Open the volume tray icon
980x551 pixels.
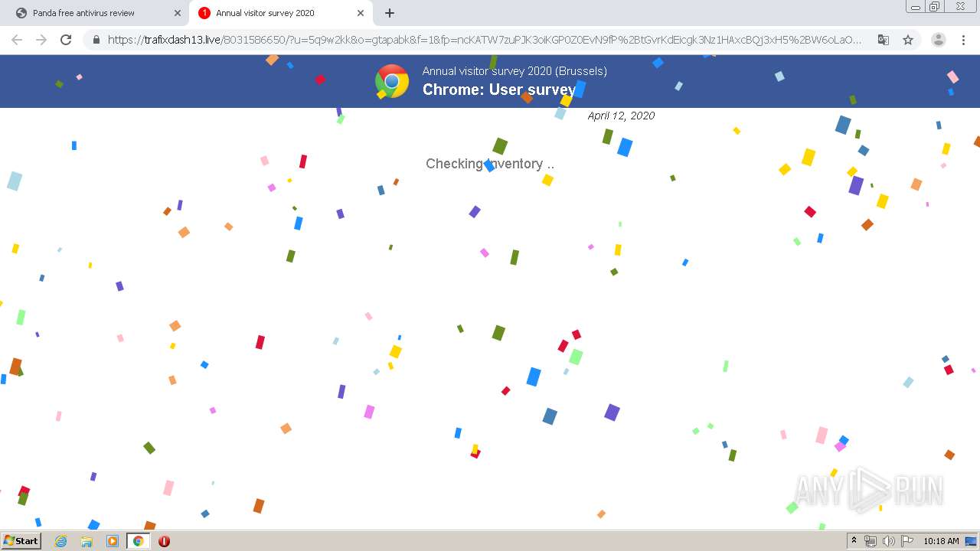[x=889, y=541]
